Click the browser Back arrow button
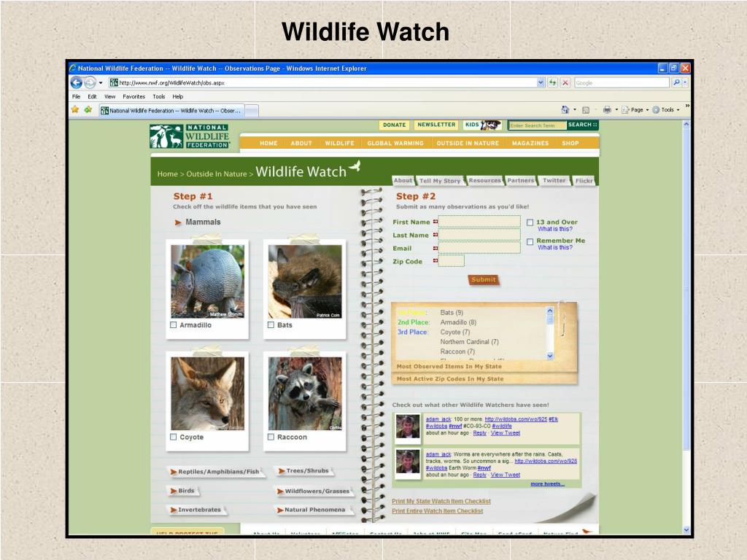This screenshot has width=747, height=560. [x=76, y=83]
